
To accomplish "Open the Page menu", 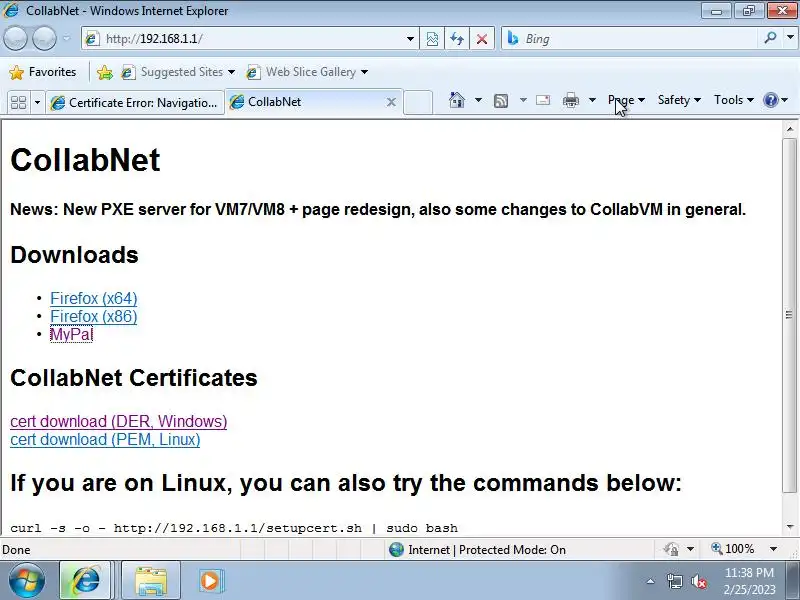I will coord(626,100).
